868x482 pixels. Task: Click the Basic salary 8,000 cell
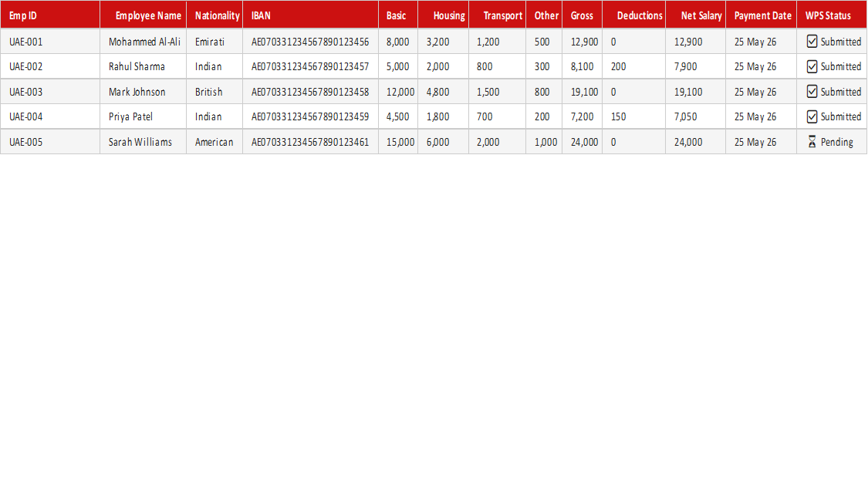[398, 42]
